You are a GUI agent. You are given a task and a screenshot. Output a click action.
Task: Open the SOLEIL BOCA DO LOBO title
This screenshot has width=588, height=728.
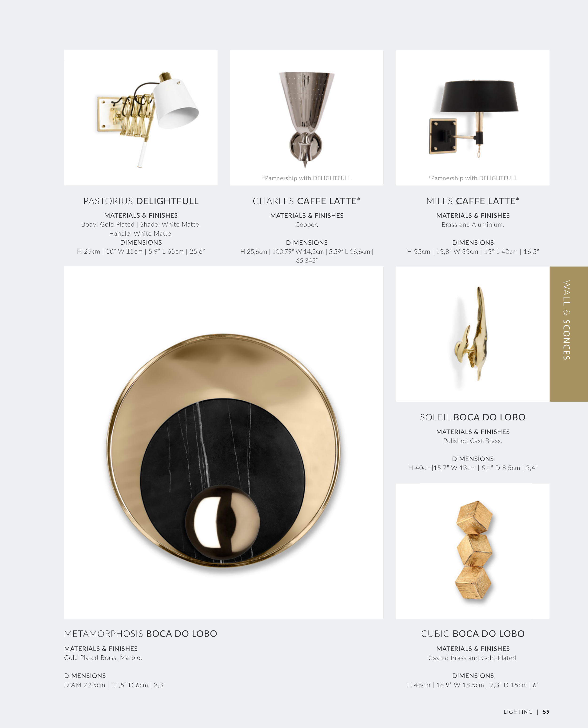click(x=473, y=417)
